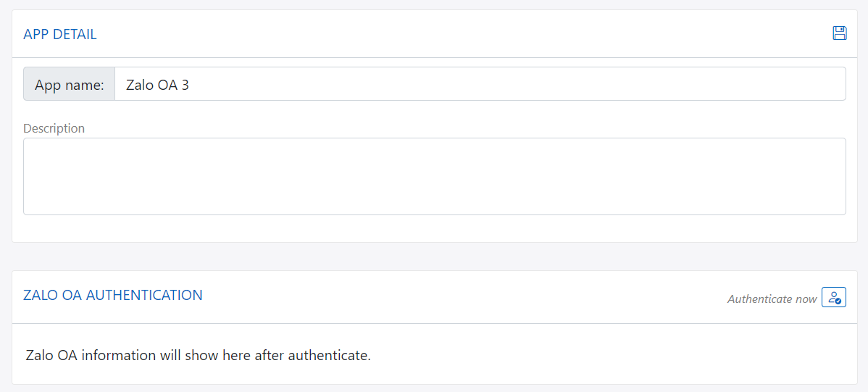The width and height of the screenshot is (868, 392).
Task: Click the 'Zalo OA 3' text value
Action: 157,85
